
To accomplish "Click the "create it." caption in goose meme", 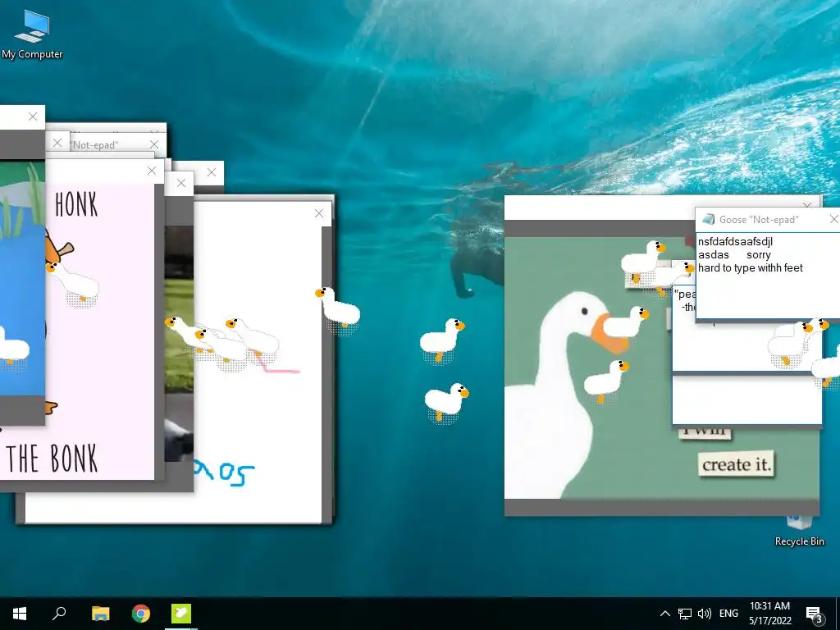I will point(737,464).
